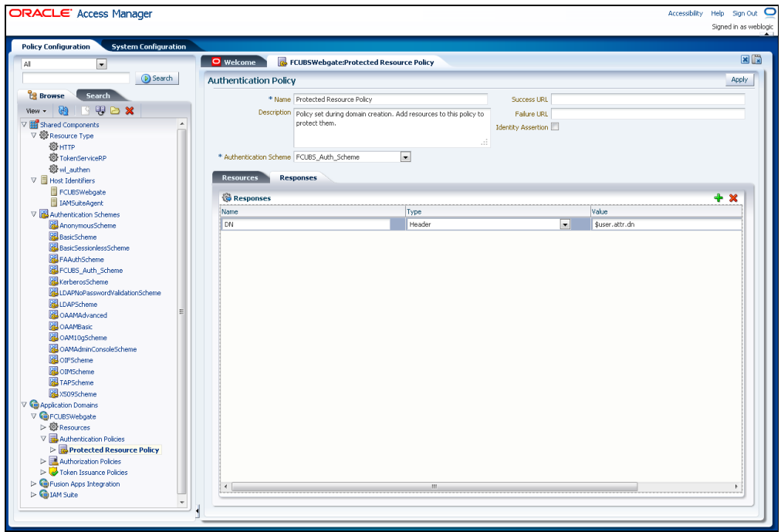Select wl_authen resource type
Viewport: 781px width, 532px height.
[x=75, y=170]
